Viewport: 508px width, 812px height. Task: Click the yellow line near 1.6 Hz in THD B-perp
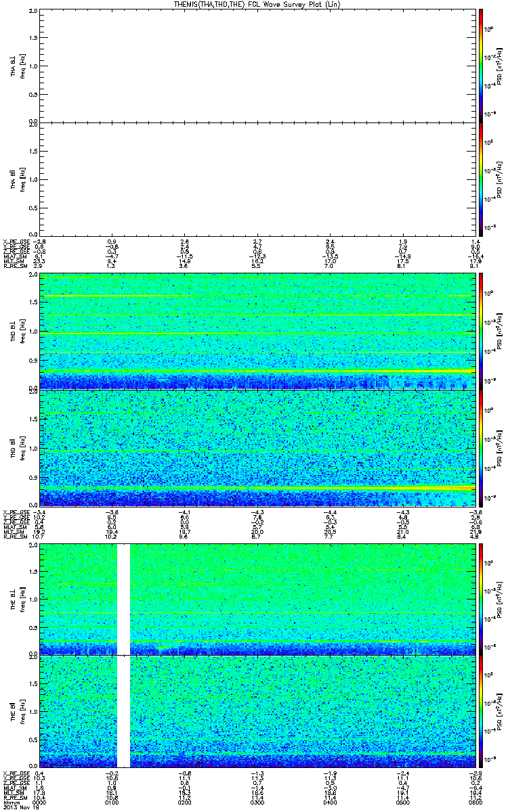pos(257,296)
